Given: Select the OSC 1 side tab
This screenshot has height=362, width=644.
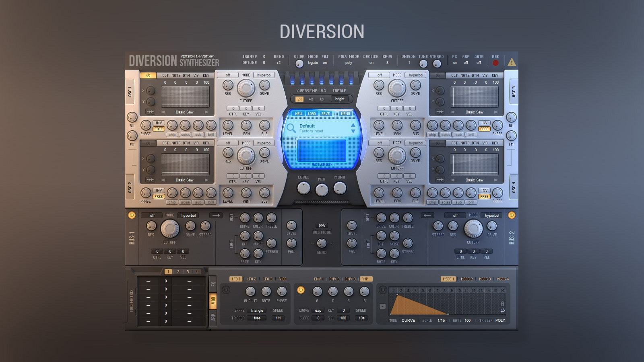Looking at the screenshot, I should click(x=130, y=91).
